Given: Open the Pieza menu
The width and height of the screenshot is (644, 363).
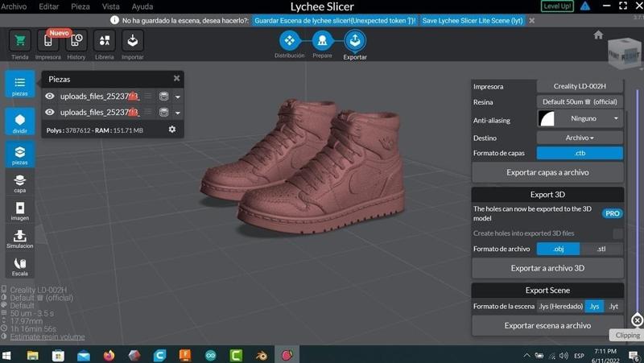Looking at the screenshot, I should tap(80, 6).
